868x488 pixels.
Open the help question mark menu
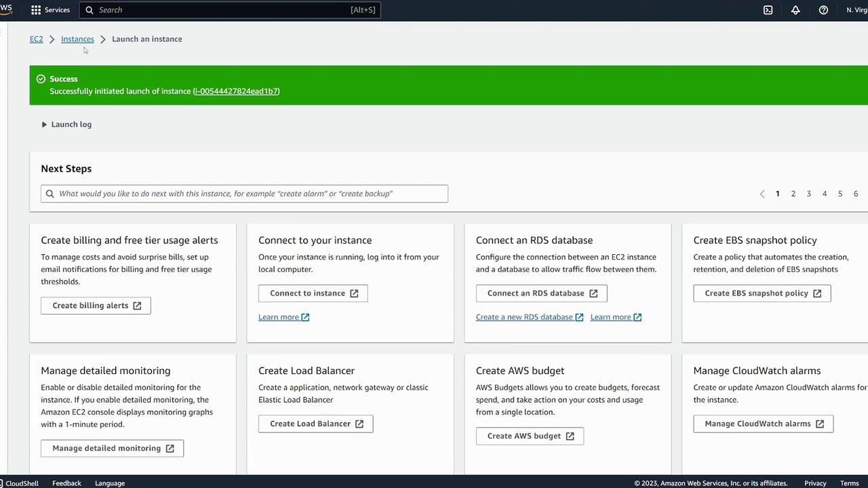823,10
